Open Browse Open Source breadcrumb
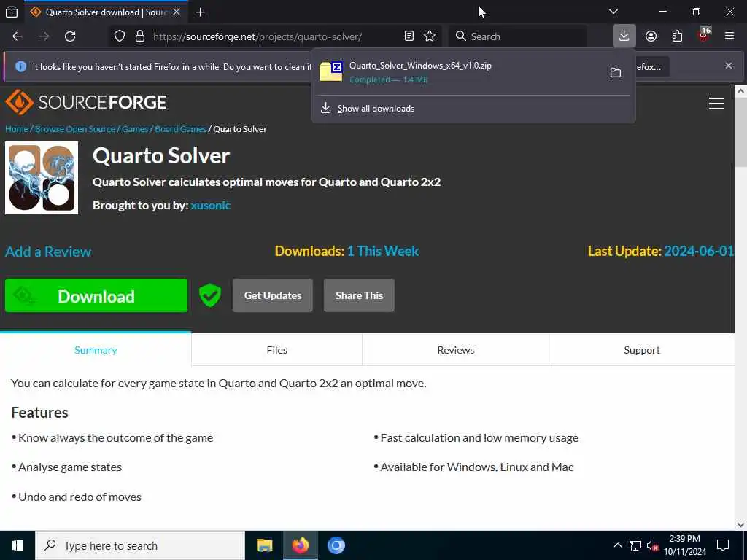This screenshot has width=747, height=560. pos(75,129)
